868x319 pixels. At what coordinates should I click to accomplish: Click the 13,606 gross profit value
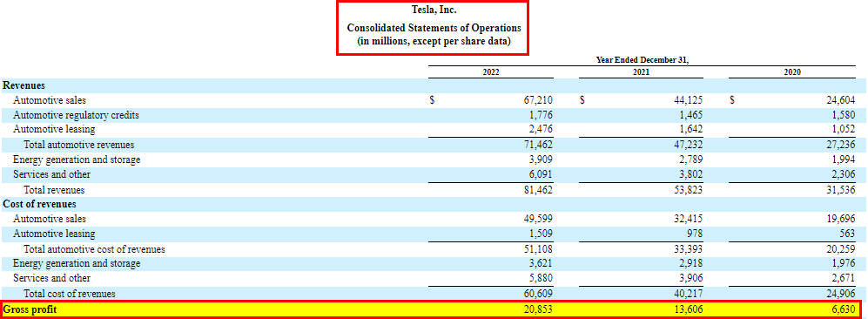[690, 309]
